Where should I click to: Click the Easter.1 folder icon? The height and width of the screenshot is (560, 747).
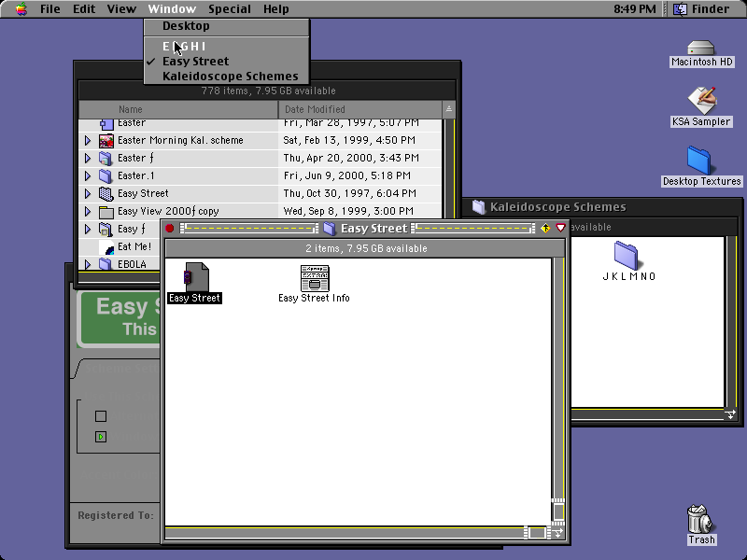click(106, 175)
